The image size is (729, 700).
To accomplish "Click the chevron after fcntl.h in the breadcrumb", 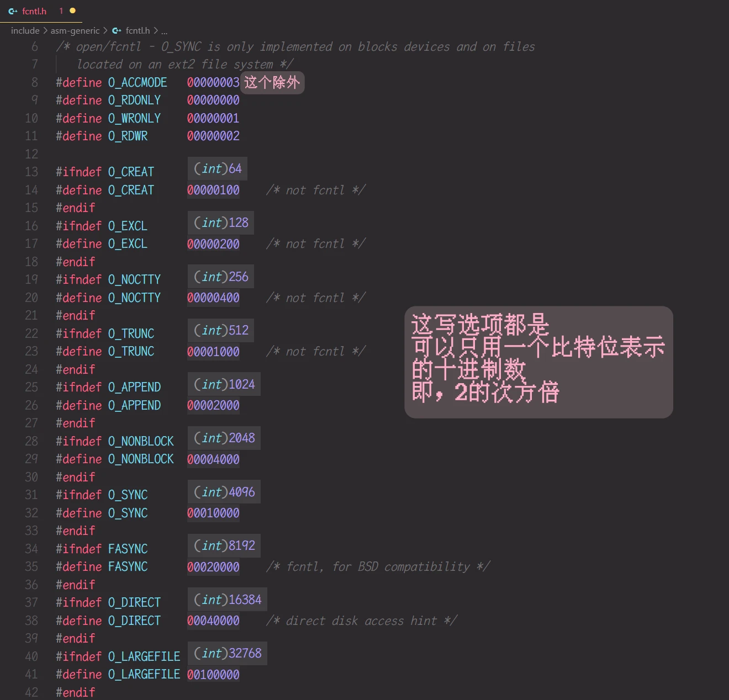I will (155, 30).
